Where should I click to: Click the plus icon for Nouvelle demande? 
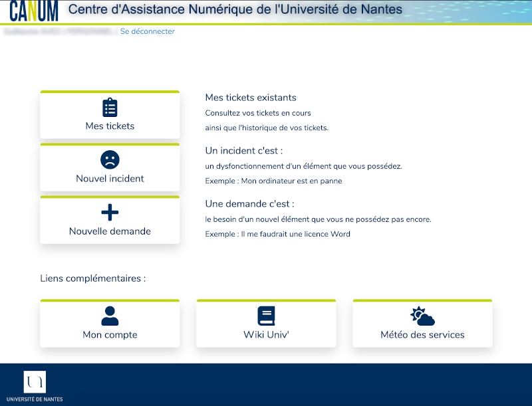click(110, 211)
